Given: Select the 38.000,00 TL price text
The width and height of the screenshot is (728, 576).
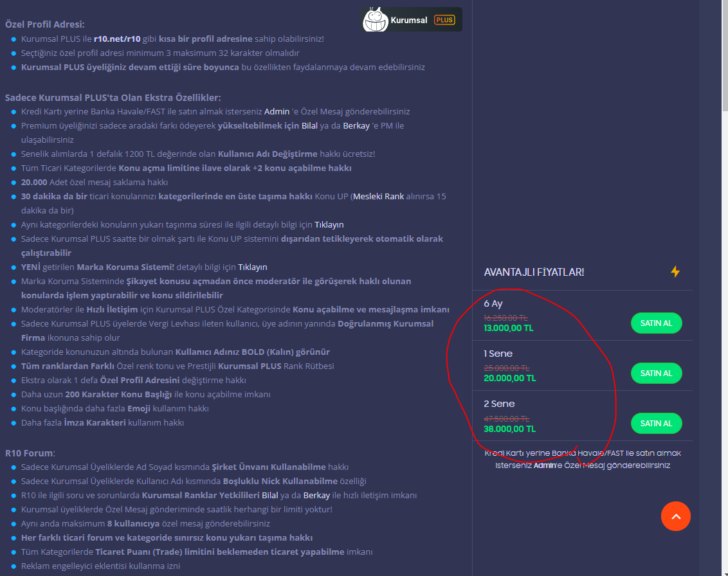Looking at the screenshot, I should [x=510, y=429].
